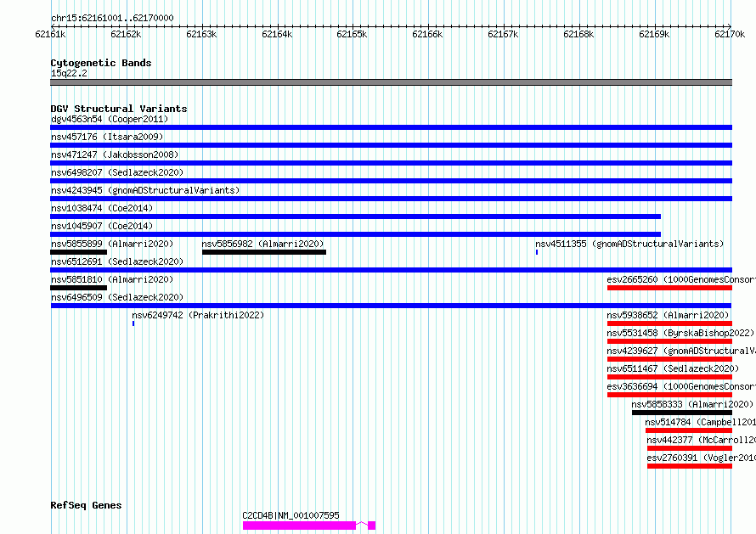Select nsv1045907 (Coe2014) variant label

(x=102, y=226)
